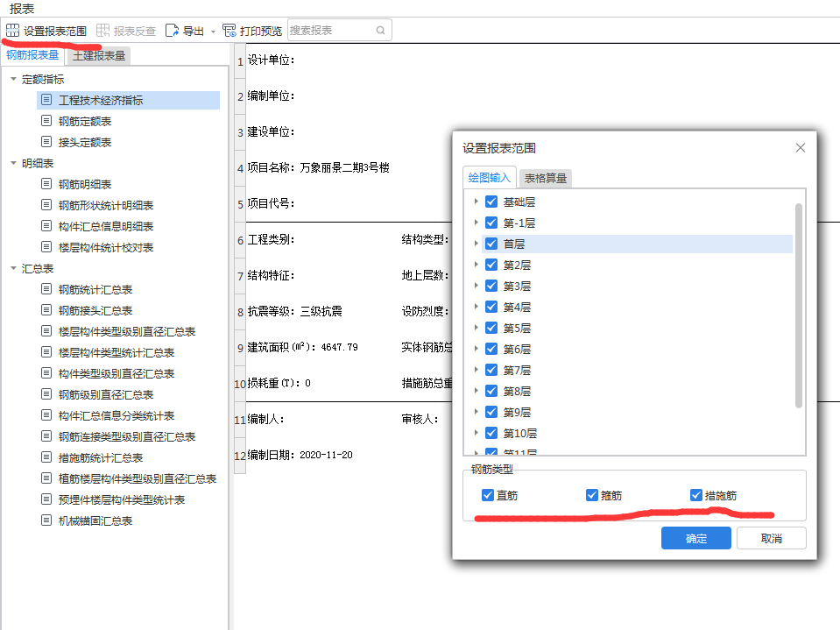Open the 措施筋统计汇总表 icon
The image size is (840, 630).
pos(46,457)
